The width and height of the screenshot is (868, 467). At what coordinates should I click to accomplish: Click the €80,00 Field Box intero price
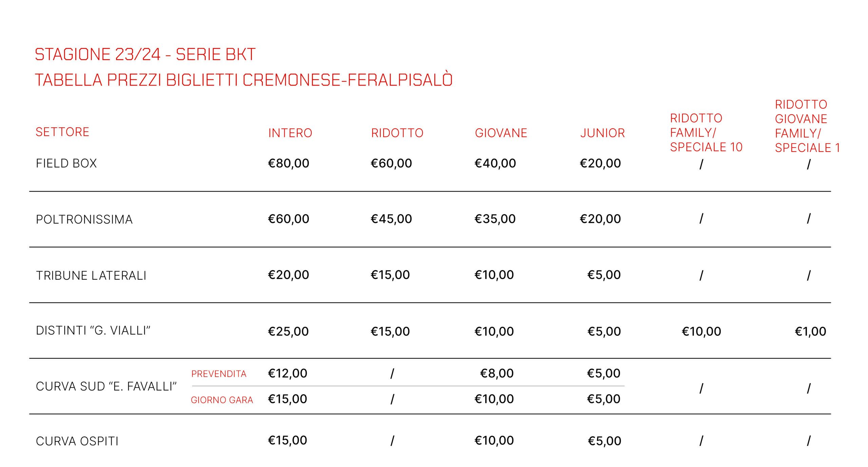pos(288,163)
